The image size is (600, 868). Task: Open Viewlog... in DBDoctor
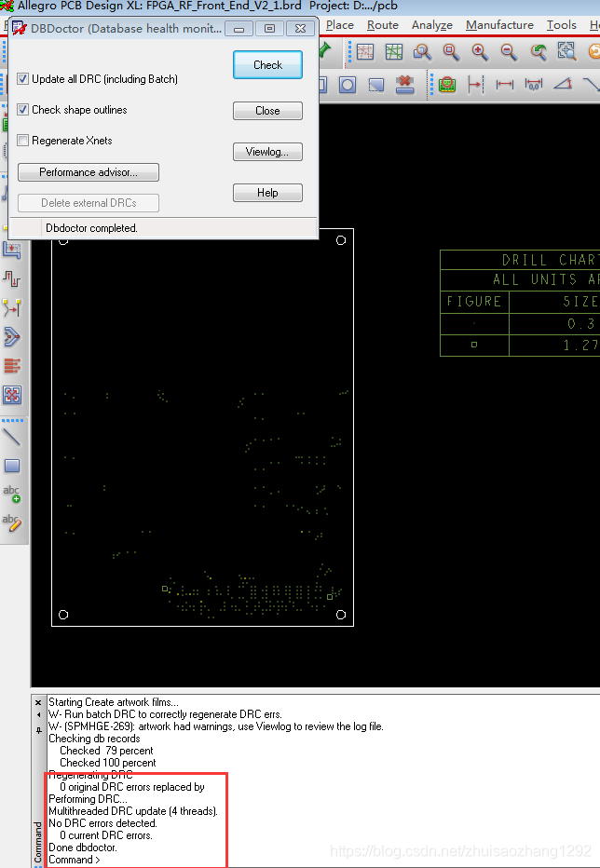point(267,152)
